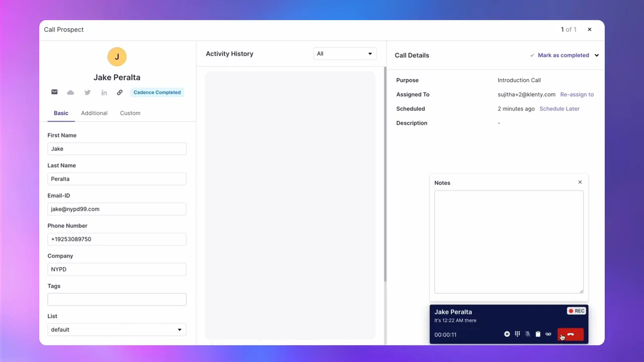644x362 pixels.
Task: Click the LinkedIn icon in the prospect profile
Action: 104,93
